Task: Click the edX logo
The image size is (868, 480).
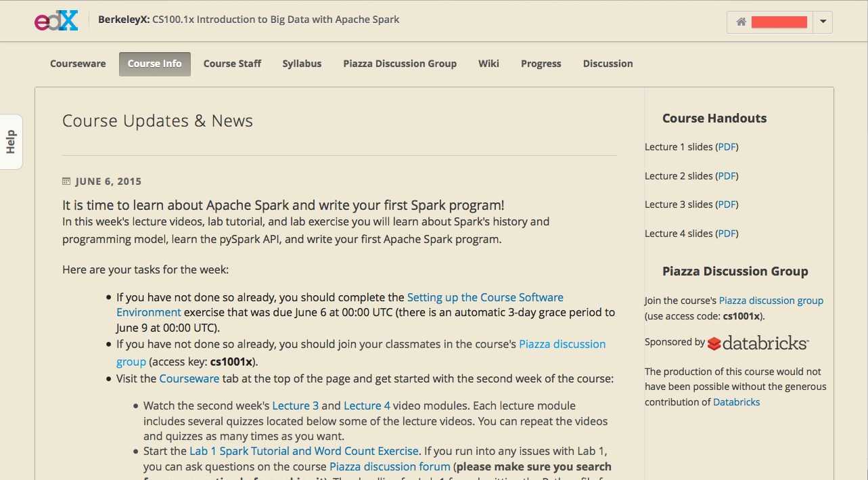Action: pyautogui.click(x=56, y=20)
